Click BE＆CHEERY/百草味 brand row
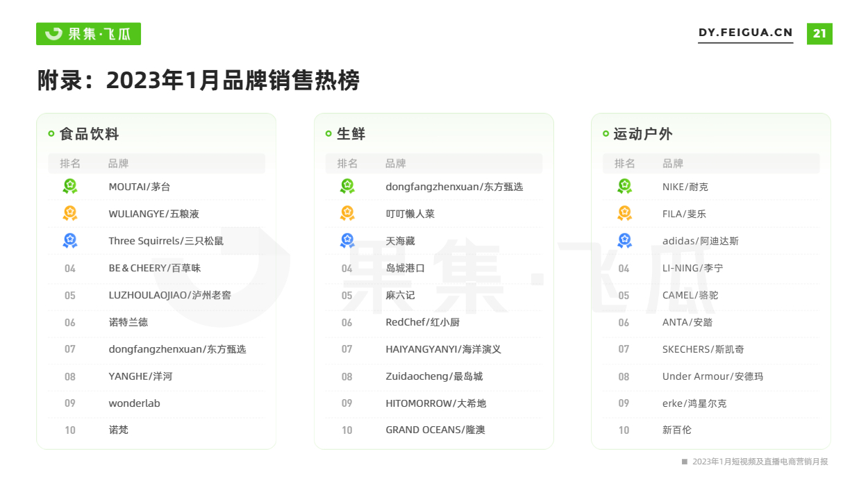The image size is (868, 488). click(x=157, y=268)
